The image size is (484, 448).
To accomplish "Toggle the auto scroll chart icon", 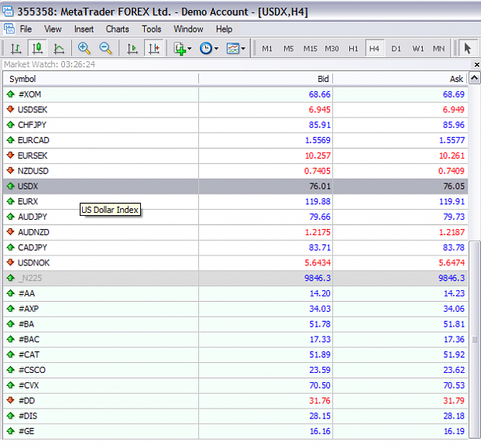I will [x=132, y=49].
